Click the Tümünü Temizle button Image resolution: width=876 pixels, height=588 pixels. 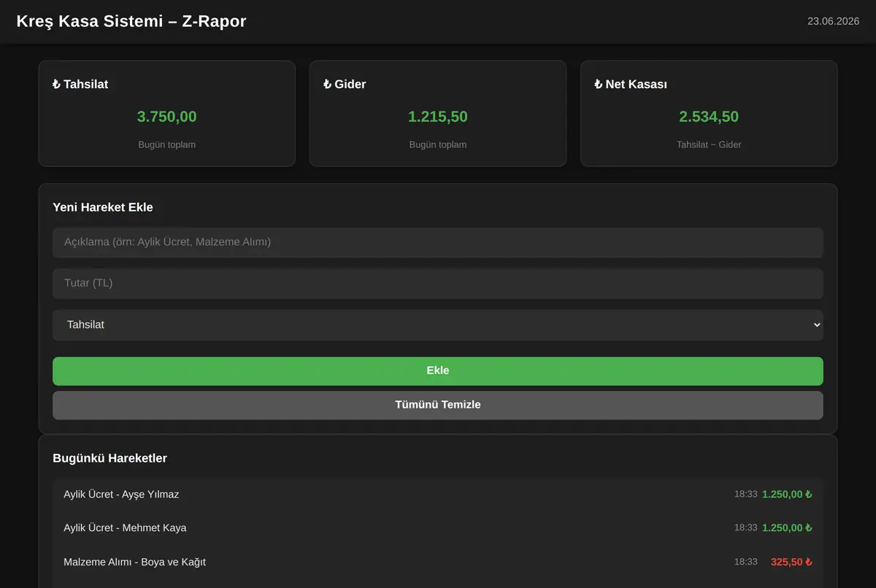[x=438, y=405]
